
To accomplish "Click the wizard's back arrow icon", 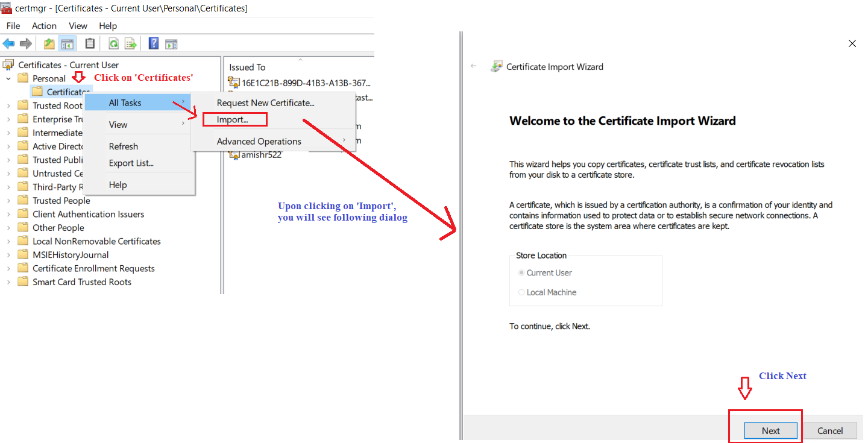I will coord(474,66).
